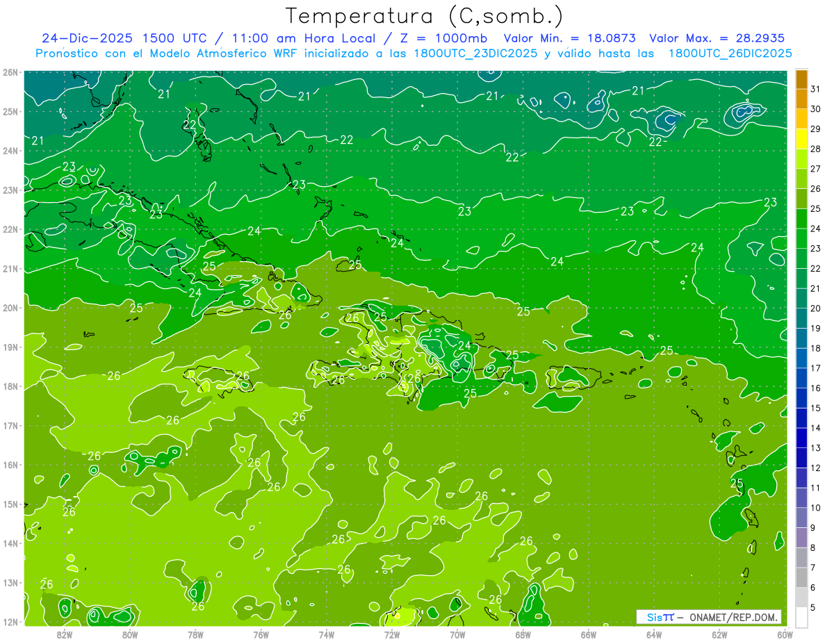
Task: Click the 78W longitude axis label
Action: 195,634
